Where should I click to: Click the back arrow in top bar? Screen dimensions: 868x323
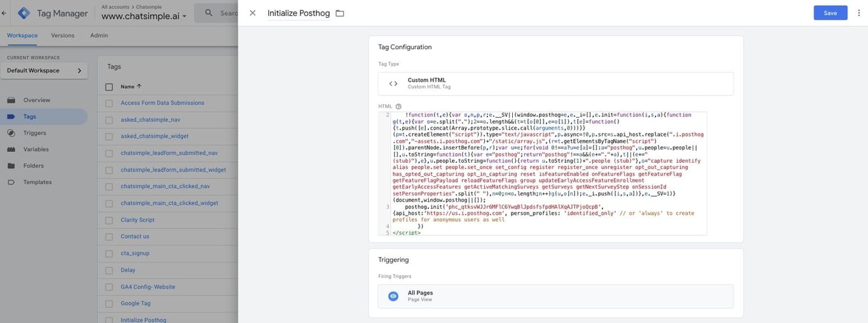point(4,13)
